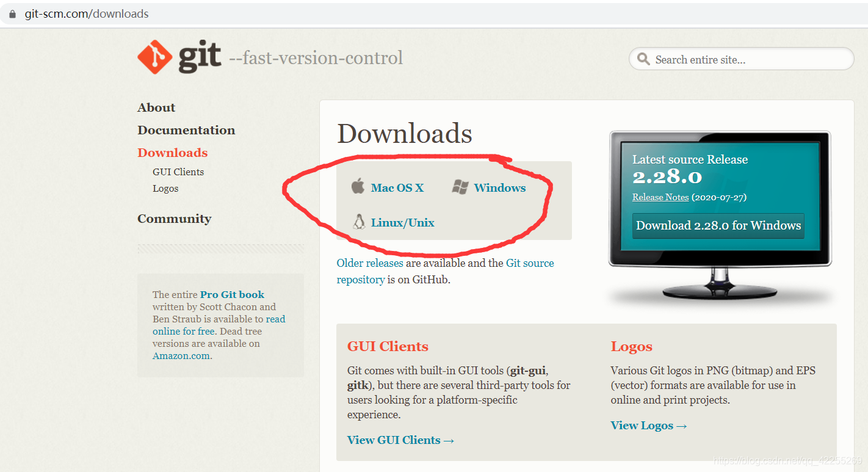The width and height of the screenshot is (868, 472).
Task: Follow the Older releases link
Action: click(370, 263)
